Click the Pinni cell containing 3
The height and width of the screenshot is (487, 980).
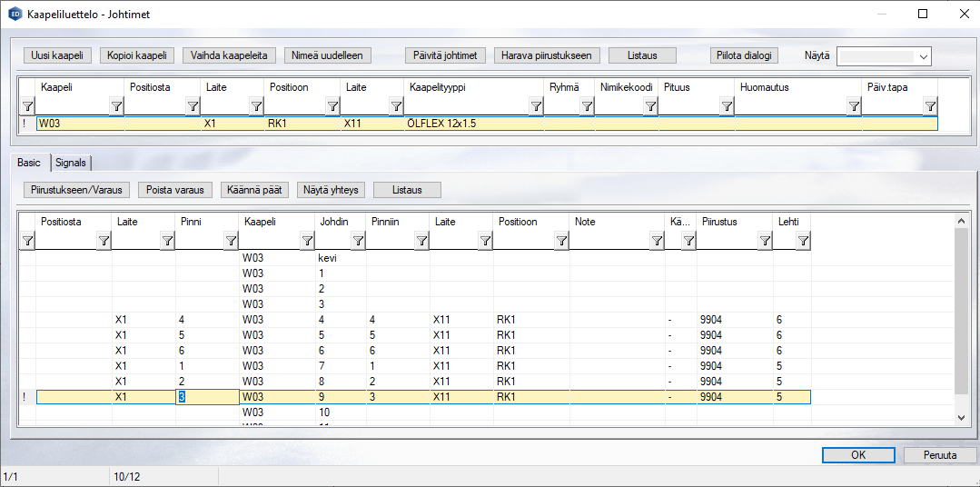click(206, 397)
